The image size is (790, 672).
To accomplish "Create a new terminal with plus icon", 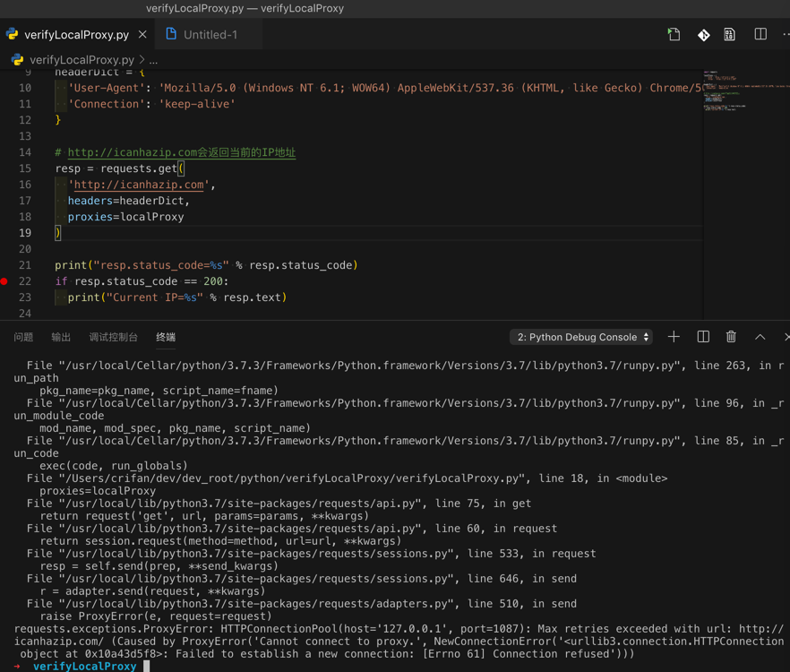I will pyautogui.click(x=674, y=337).
